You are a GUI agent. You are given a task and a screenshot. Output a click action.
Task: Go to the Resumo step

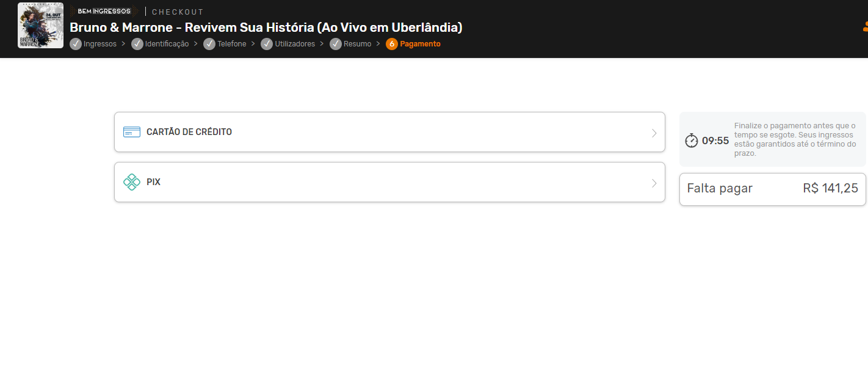358,44
